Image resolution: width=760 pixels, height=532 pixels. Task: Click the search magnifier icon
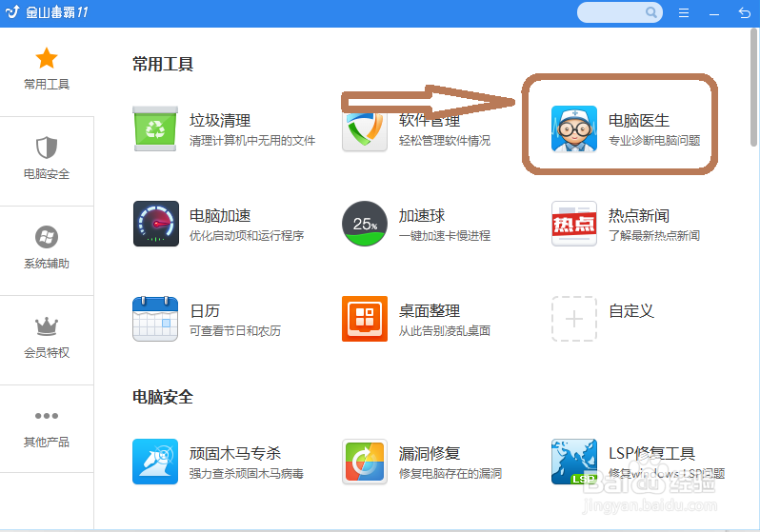(651, 12)
